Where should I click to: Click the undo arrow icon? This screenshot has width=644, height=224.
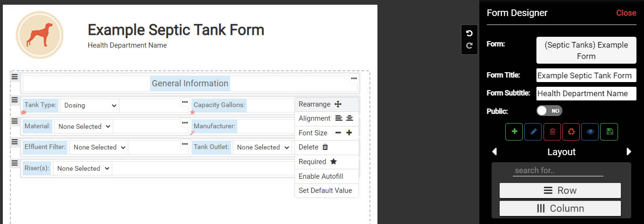tap(469, 33)
